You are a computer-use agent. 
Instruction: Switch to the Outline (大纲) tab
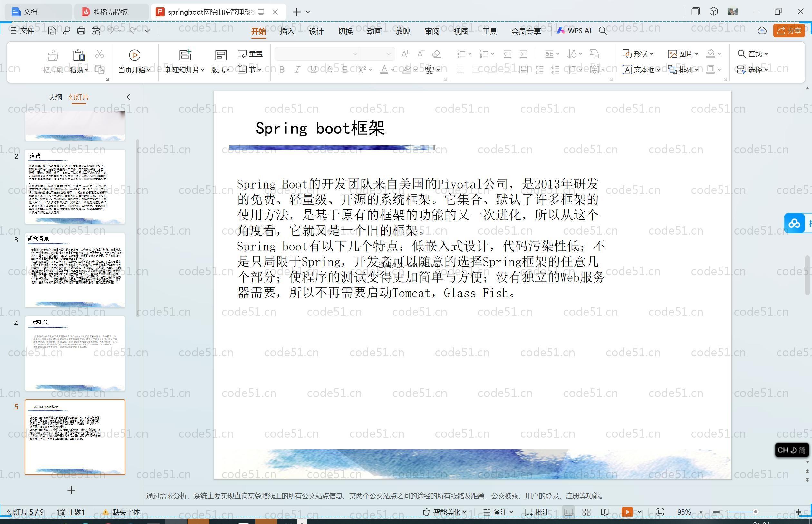pos(55,97)
